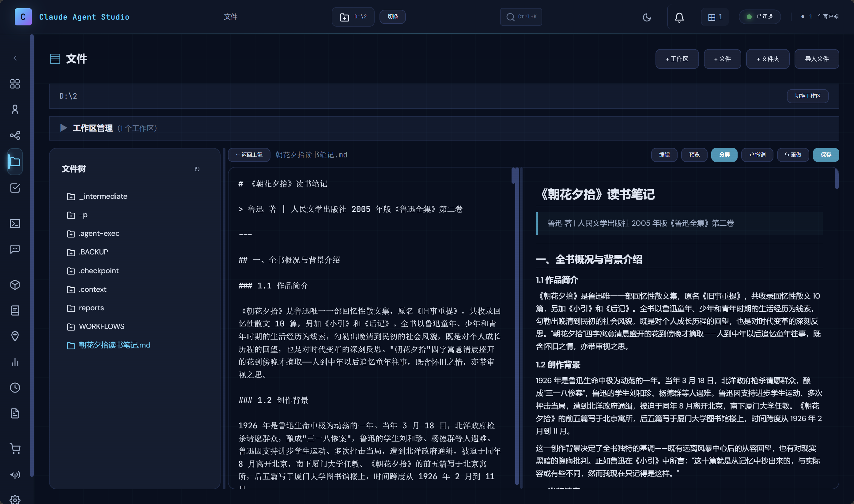Click the Claude Agent Studio logo icon
Viewport: 854px width, 504px height.
tap(23, 17)
